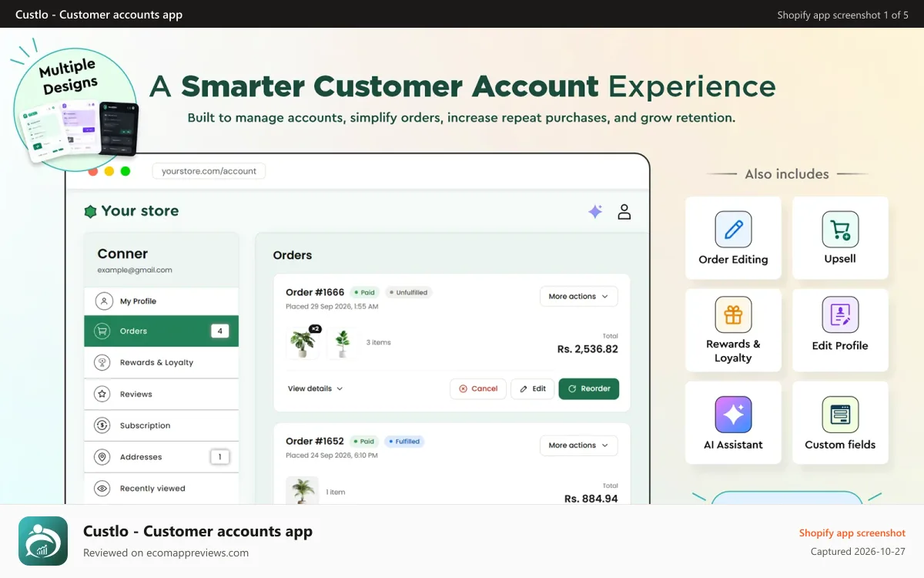Open the My Profile menu item
This screenshot has width=924, height=578.
tap(161, 301)
